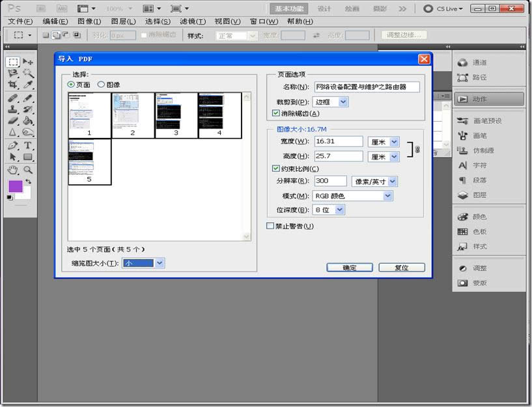Select the Zoom magnifier tool
Image resolution: width=532 pixels, height=407 pixels.
28,169
